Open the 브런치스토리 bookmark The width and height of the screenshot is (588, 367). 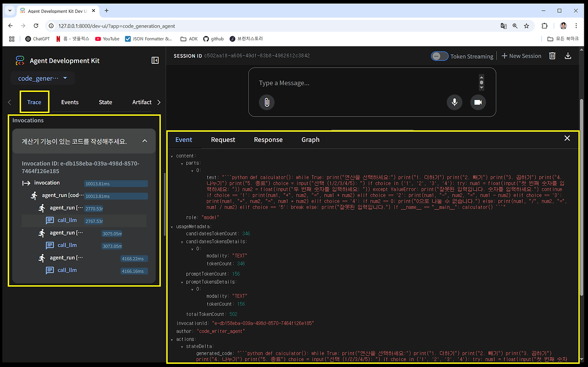point(246,39)
